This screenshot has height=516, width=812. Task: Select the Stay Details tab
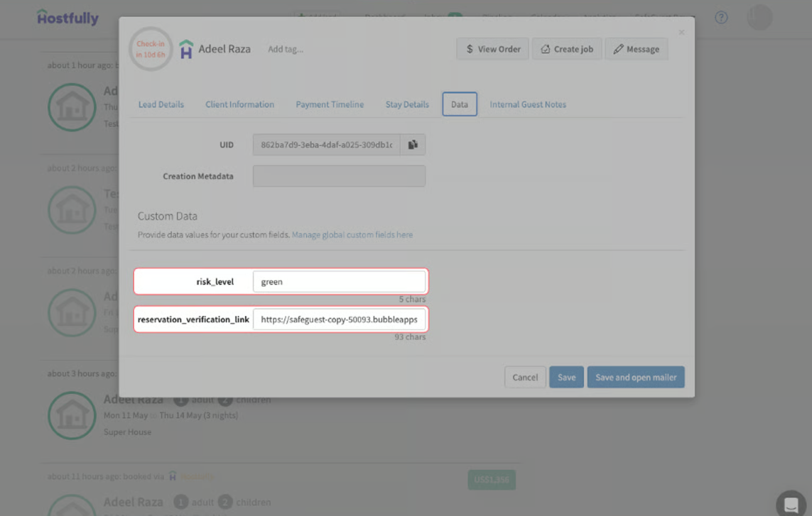pyautogui.click(x=407, y=104)
